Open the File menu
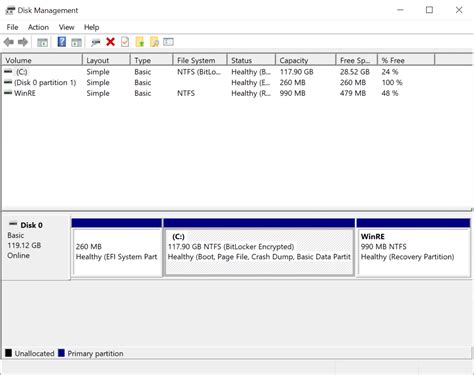 pyautogui.click(x=12, y=27)
